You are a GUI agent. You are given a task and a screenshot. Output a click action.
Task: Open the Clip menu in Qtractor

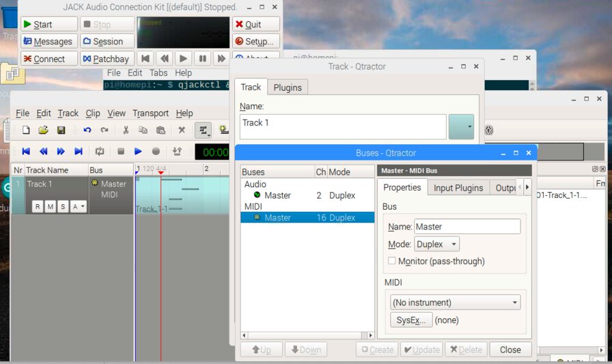coord(93,113)
